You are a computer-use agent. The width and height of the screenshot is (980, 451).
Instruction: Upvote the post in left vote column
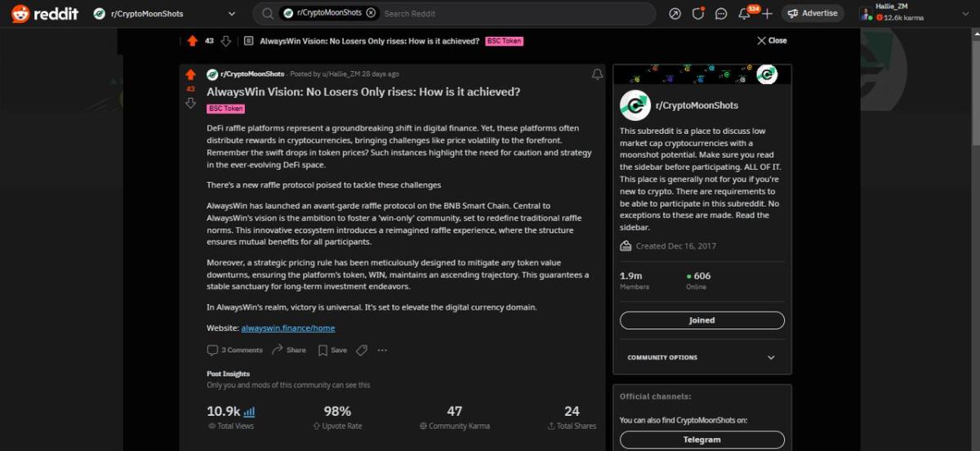(190, 74)
